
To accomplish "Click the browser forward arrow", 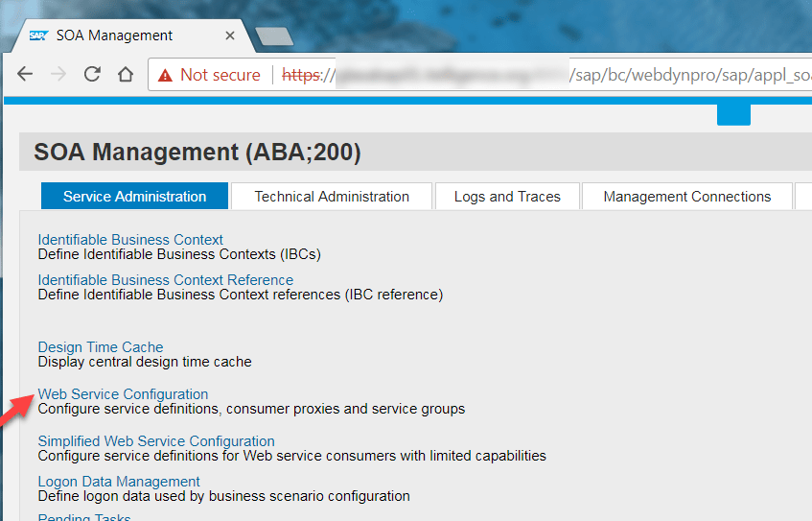I will (58, 74).
